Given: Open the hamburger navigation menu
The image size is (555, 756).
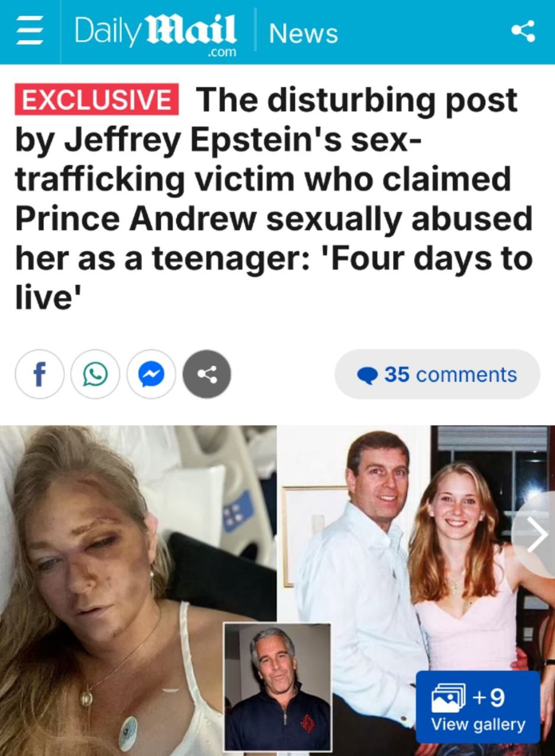Looking at the screenshot, I should pyautogui.click(x=29, y=31).
